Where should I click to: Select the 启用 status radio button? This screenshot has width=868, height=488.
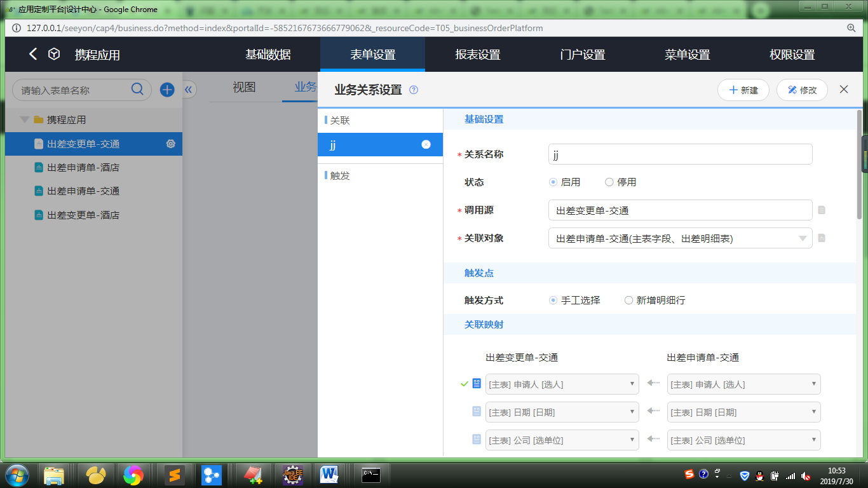click(x=553, y=182)
